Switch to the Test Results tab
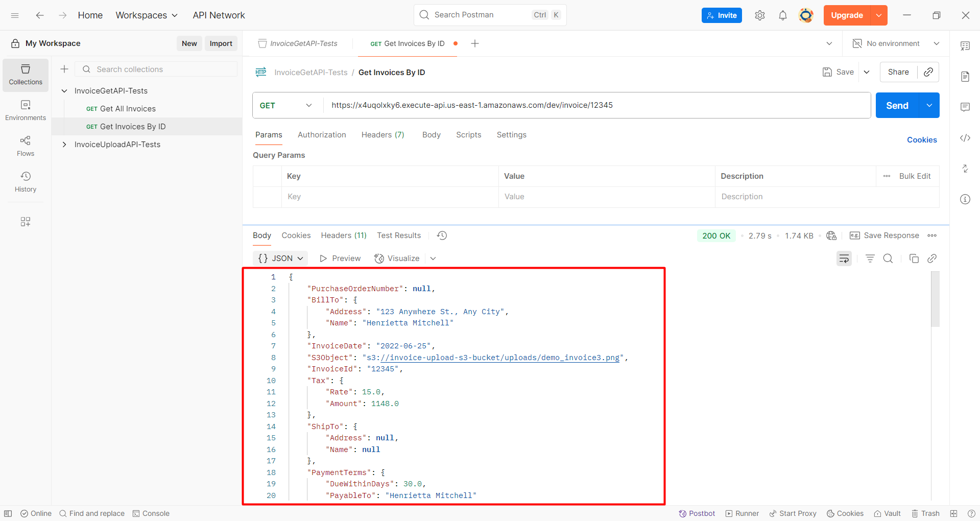980x521 pixels. tap(398, 235)
